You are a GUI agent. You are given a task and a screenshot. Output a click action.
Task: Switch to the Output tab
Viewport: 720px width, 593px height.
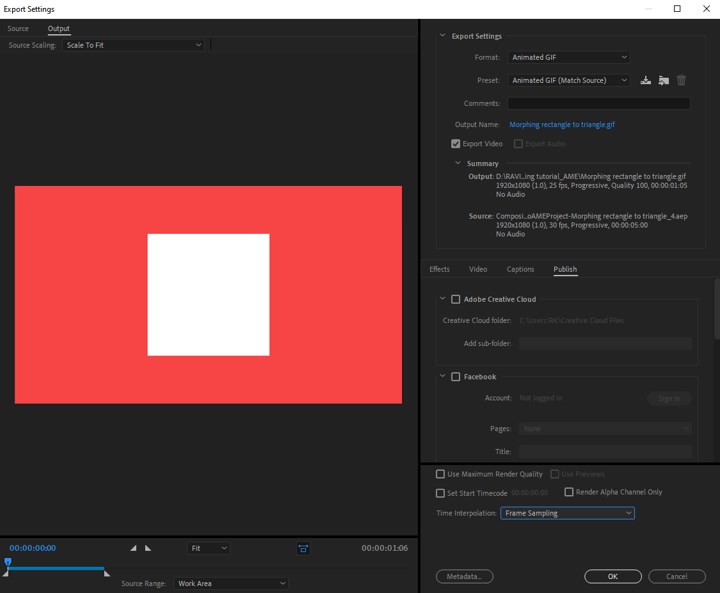click(59, 28)
